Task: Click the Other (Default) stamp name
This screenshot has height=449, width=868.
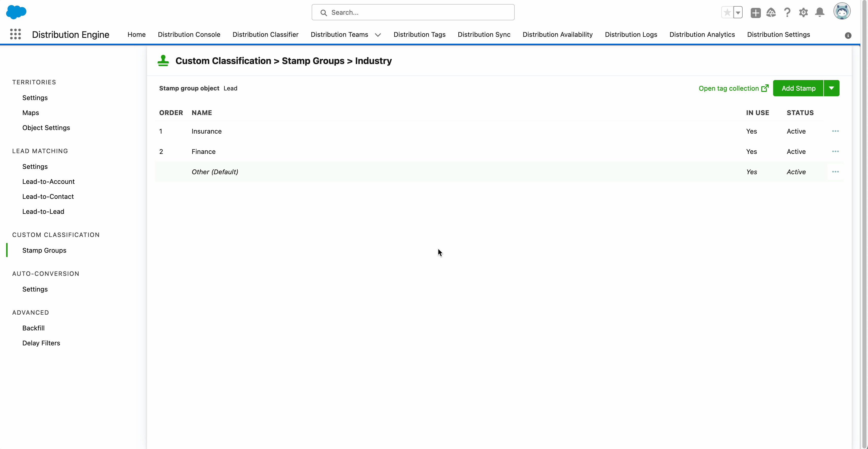Action: [215, 172]
